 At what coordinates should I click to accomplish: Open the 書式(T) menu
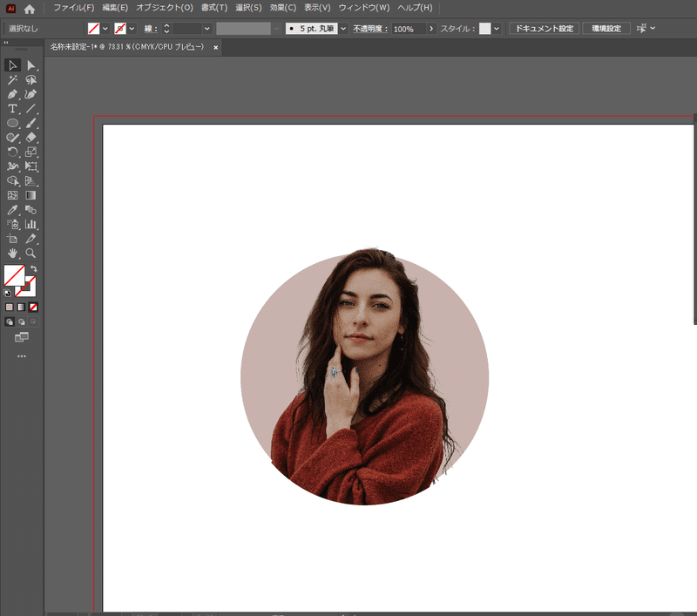pyautogui.click(x=214, y=8)
